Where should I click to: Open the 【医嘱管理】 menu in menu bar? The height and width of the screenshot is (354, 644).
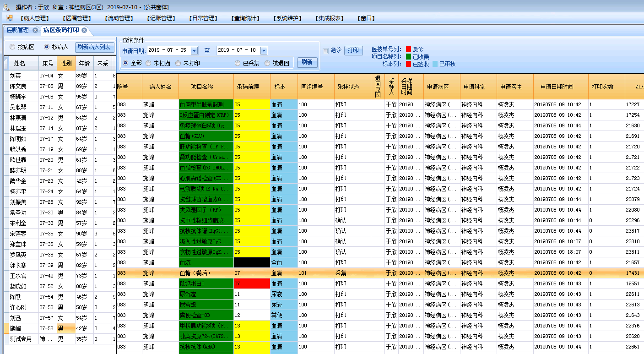point(76,18)
